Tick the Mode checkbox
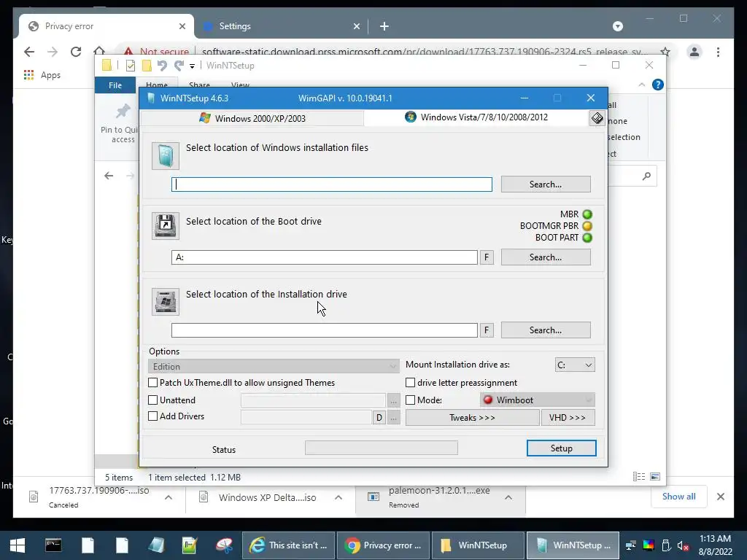747x560 pixels. 410,400
